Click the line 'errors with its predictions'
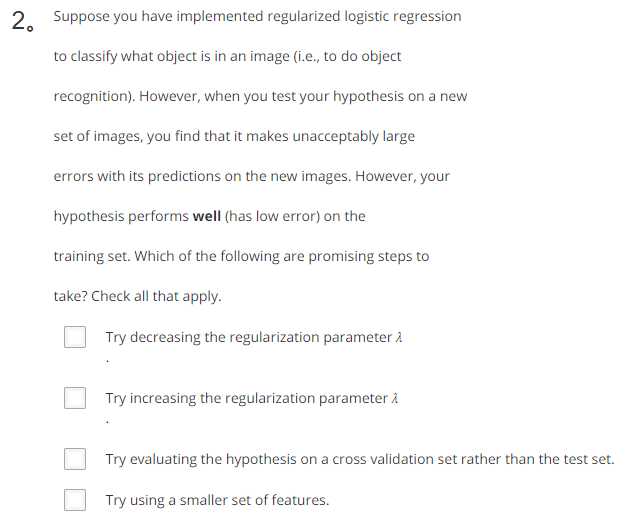 251,177
